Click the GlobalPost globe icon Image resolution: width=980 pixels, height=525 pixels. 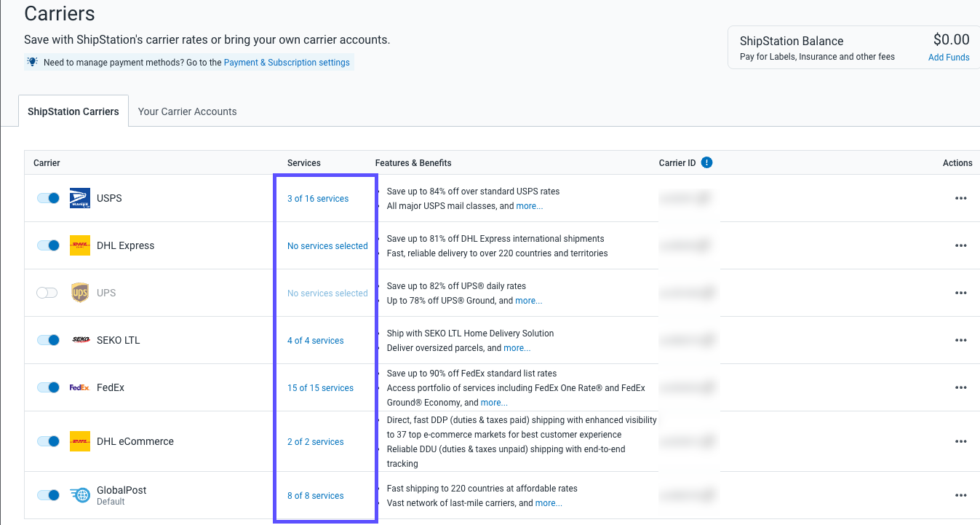coord(79,494)
